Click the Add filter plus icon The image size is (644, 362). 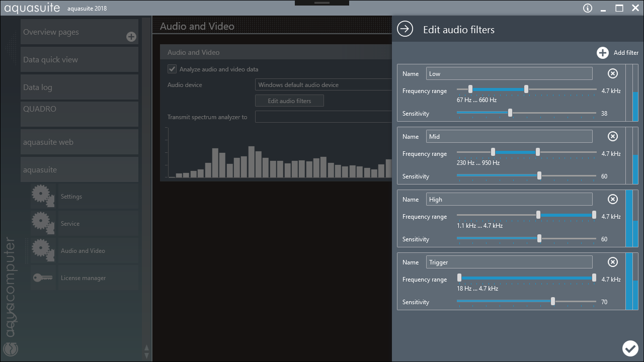(x=603, y=53)
